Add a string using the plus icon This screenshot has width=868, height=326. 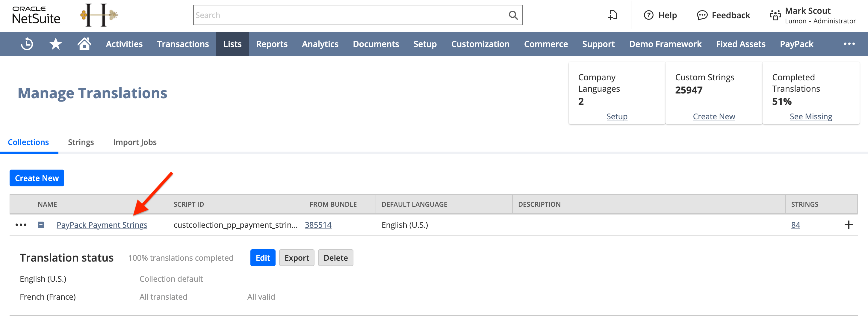pyautogui.click(x=849, y=225)
